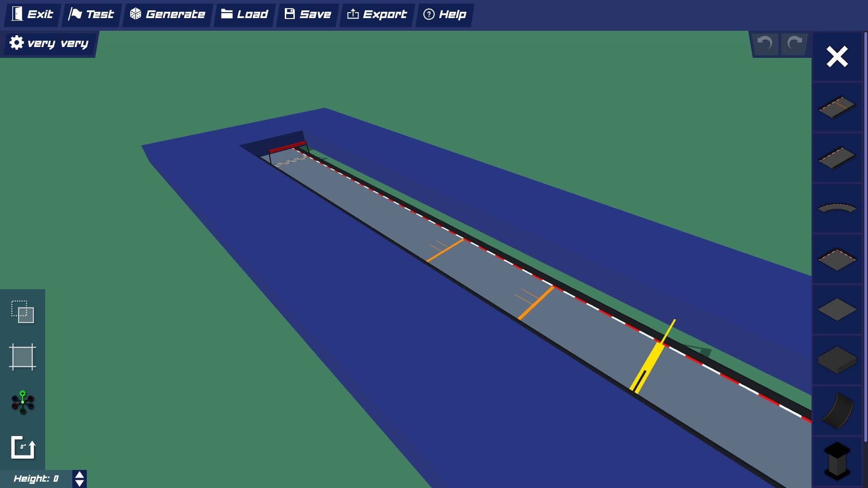Image resolution: width=868 pixels, height=488 pixels.
Task: Click the Test button
Action: click(91, 14)
